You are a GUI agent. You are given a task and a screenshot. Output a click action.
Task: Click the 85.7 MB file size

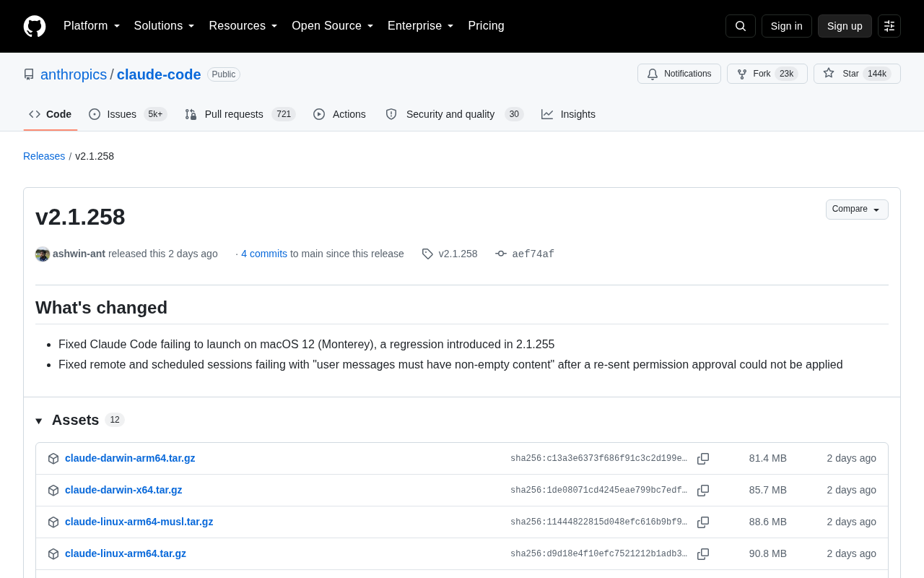pos(767,490)
